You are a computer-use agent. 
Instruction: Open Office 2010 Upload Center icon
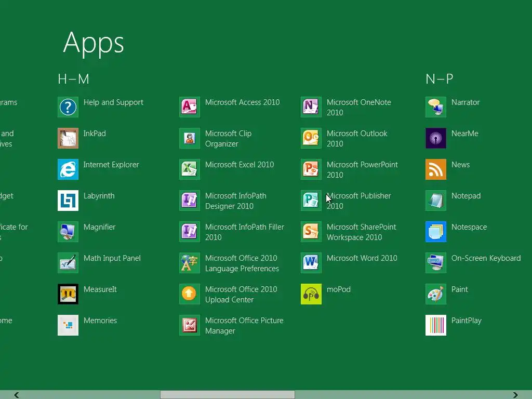pyautogui.click(x=189, y=294)
